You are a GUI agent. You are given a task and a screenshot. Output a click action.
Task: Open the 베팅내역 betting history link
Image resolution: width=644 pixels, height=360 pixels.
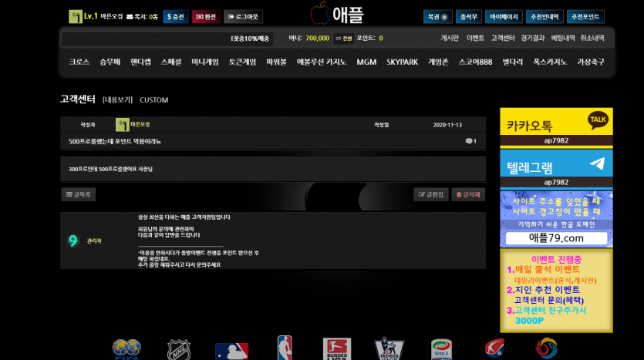pos(563,38)
